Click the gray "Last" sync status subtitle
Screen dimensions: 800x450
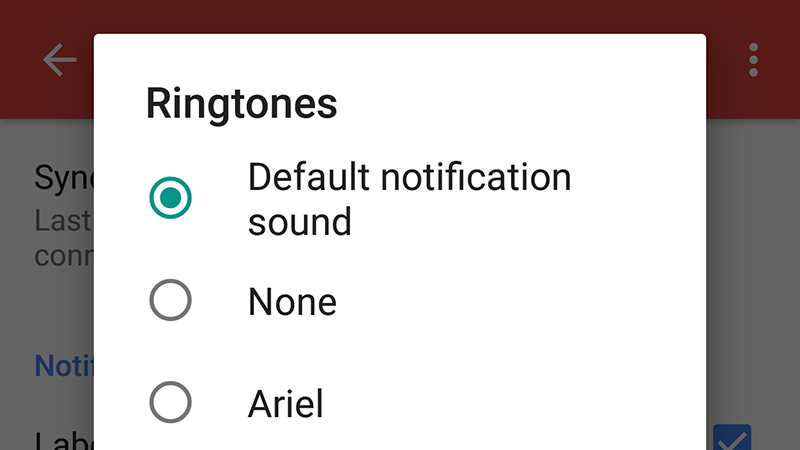63,220
